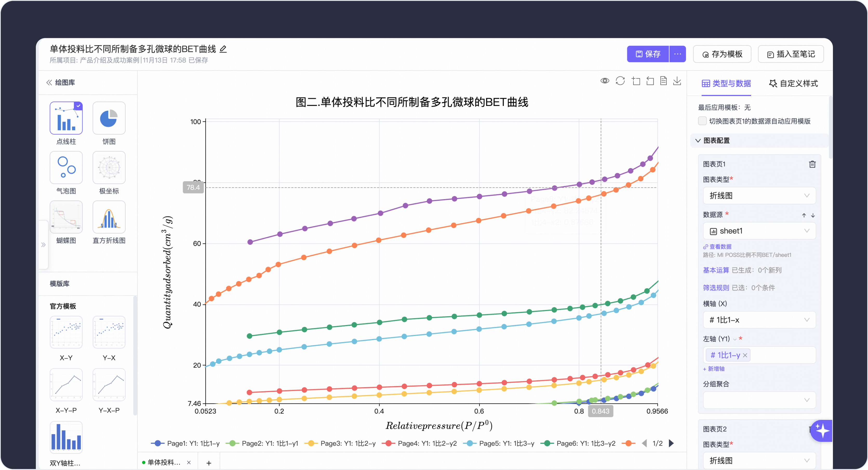Image resolution: width=868 pixels, height=470 pixels.
Task: Move data source up with up arrow
Action: point(804,215)
